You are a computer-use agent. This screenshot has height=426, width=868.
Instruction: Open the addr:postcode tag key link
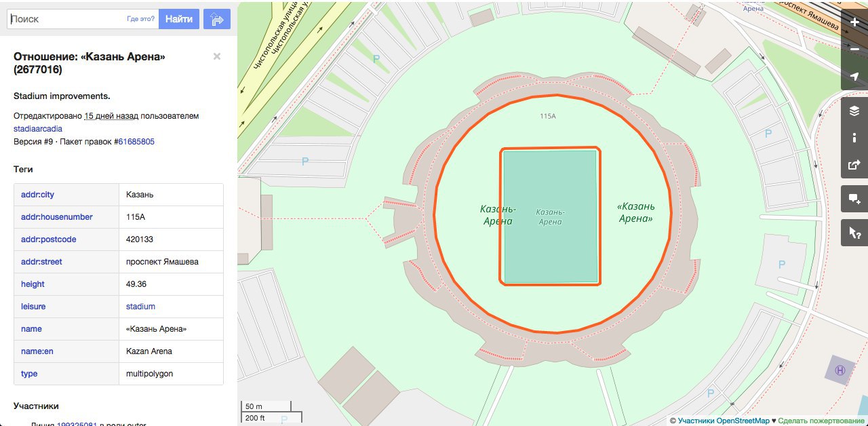pos(49,239)
